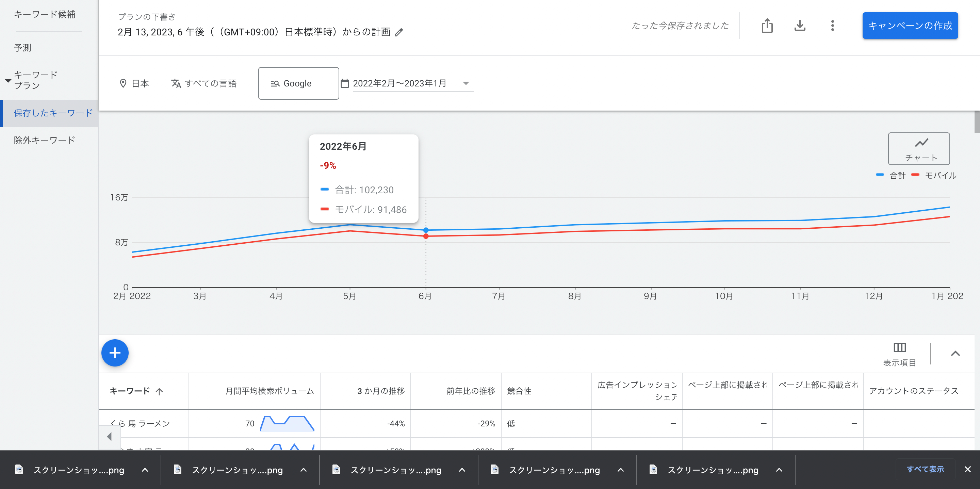Viewport: 980px width, 489px height.
Task: Click the share plan icon
Action: pos(767,26)
